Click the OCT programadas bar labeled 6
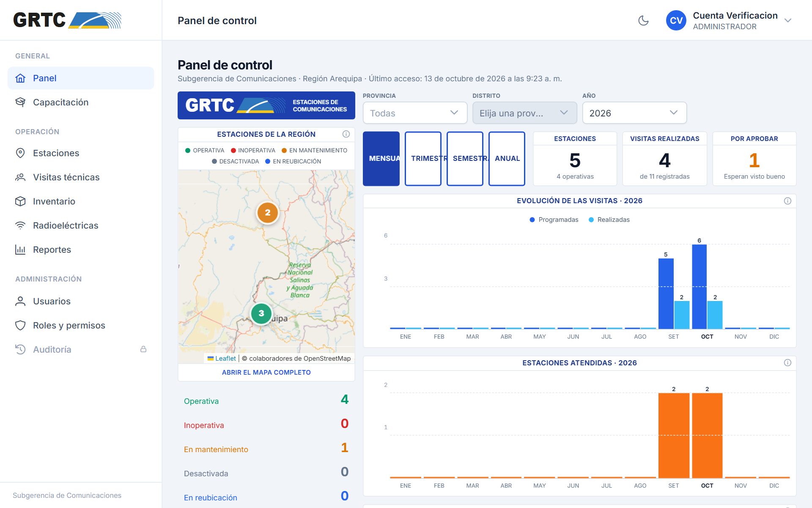This screenshot has width=812, height=508. [x=699, y=287]
